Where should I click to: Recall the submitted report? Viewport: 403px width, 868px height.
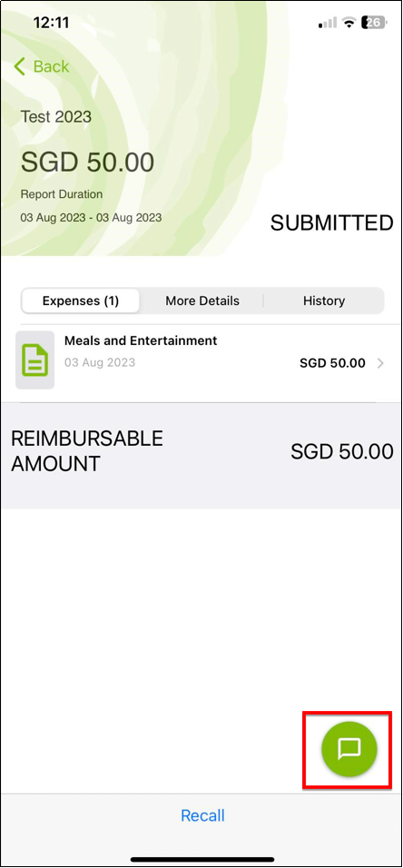click(202, 815)
